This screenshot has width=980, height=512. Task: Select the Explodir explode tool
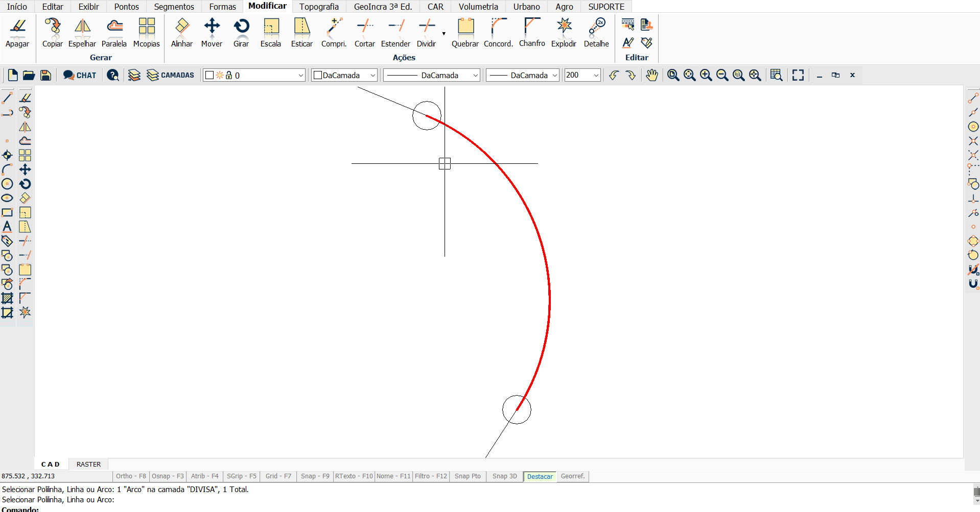[x=564, y=33]
